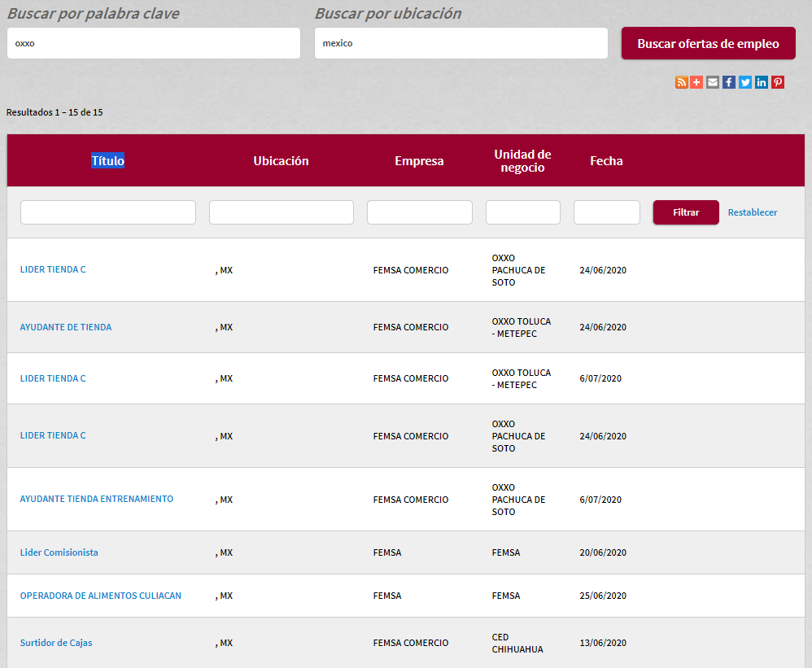
Task: Click 'FEMSA' unit in OPERADORA DE ALIMENTOS row
Action: point(506,596)
